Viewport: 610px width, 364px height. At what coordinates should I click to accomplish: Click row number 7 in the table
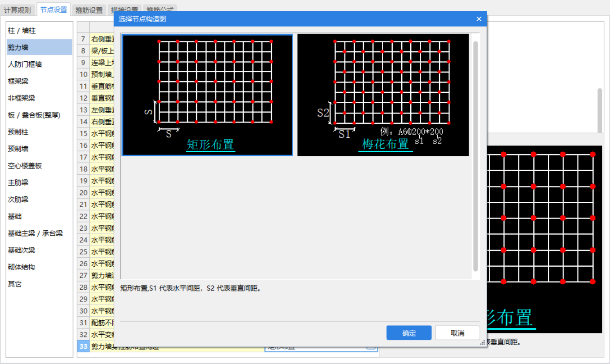click(83, 39)
